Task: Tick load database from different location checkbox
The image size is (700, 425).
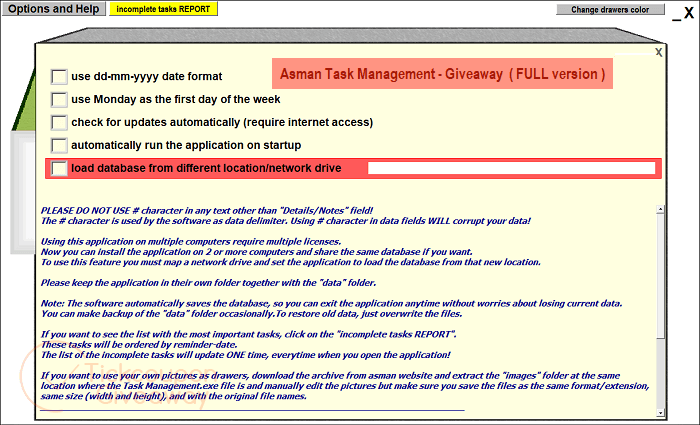Action: pyautogui.click(x=59, y=168)
